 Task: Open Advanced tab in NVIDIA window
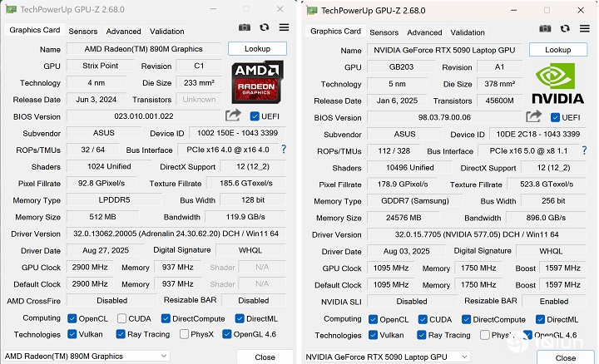tap(424, 32)
